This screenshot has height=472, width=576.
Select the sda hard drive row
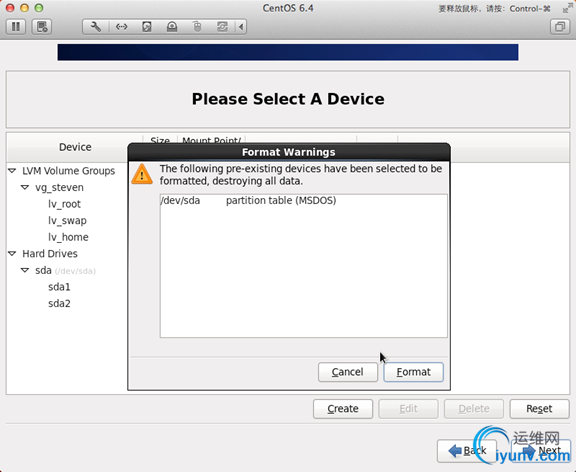[x=65, y=270]
